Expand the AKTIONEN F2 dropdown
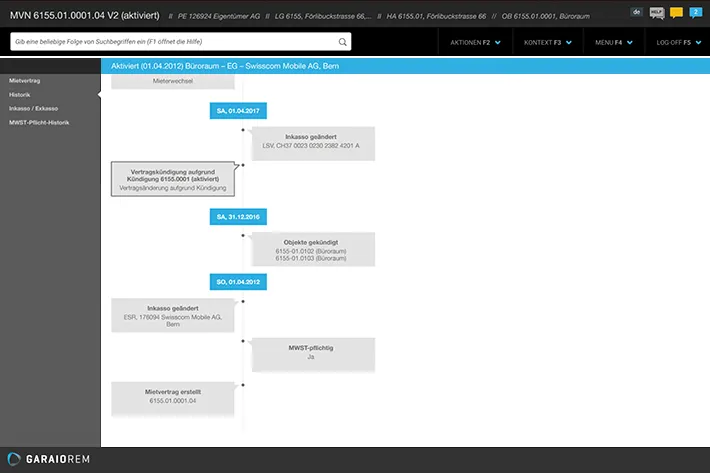 (x=474, y=43)
